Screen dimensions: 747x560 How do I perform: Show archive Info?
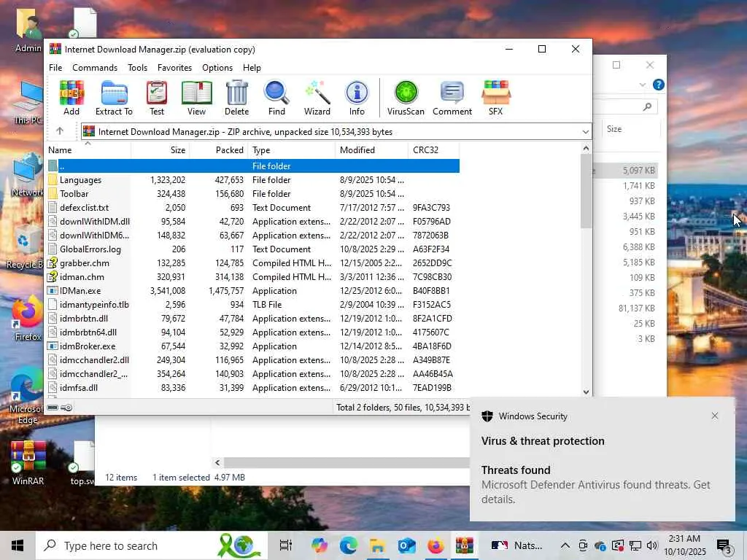[357, 98]
